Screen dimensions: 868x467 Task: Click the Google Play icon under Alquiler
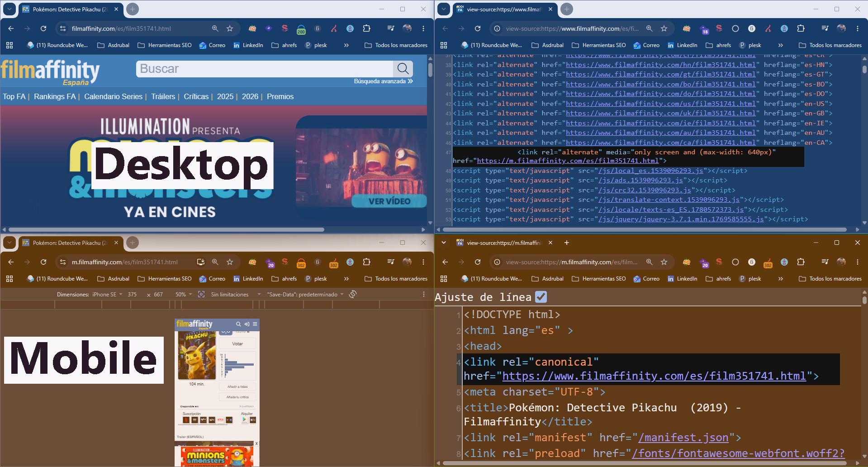[x=244, y=420]
